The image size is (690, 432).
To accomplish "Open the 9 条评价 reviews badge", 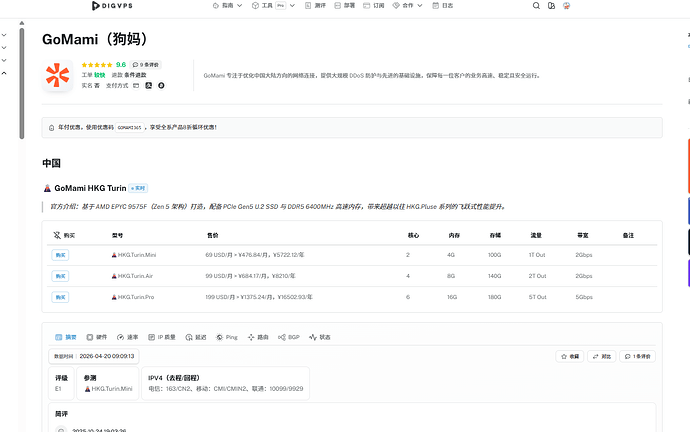I will pos(146,65).
